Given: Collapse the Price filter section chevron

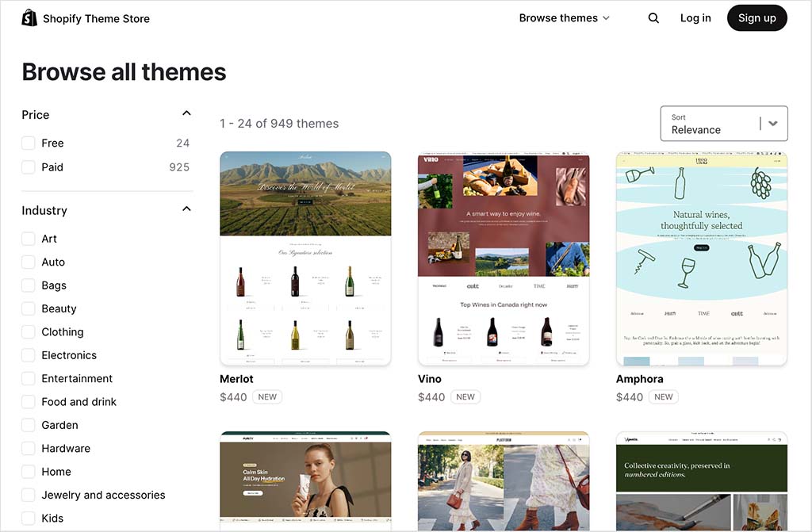Looking at the screenshot, I should click(186, 114).
